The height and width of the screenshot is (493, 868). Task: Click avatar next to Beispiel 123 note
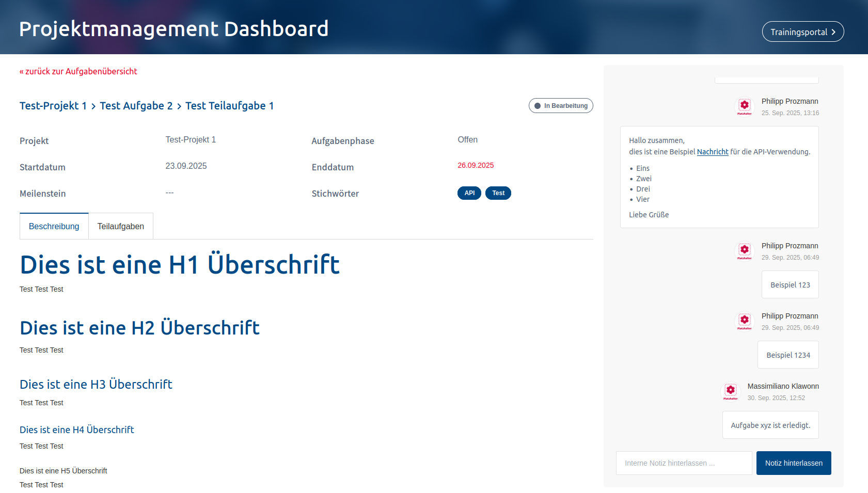744,251
